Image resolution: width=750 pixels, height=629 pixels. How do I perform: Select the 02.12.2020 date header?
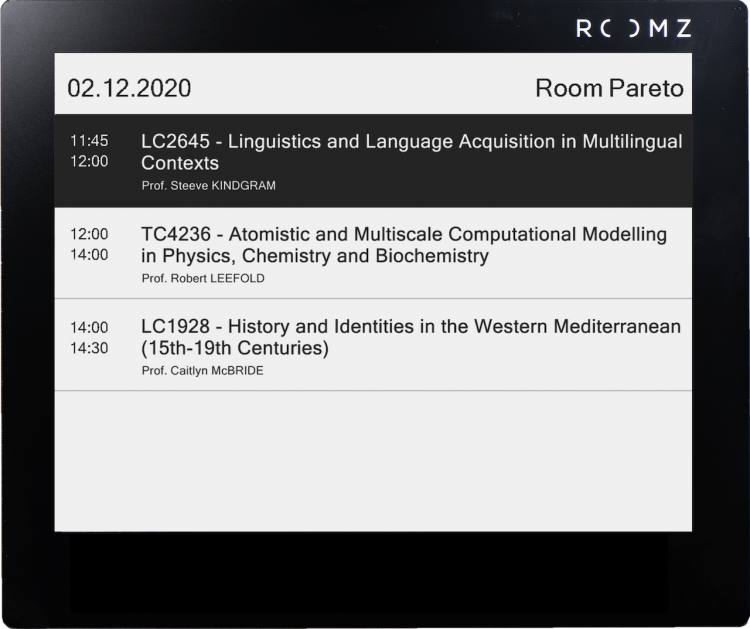tap(129, 88)
